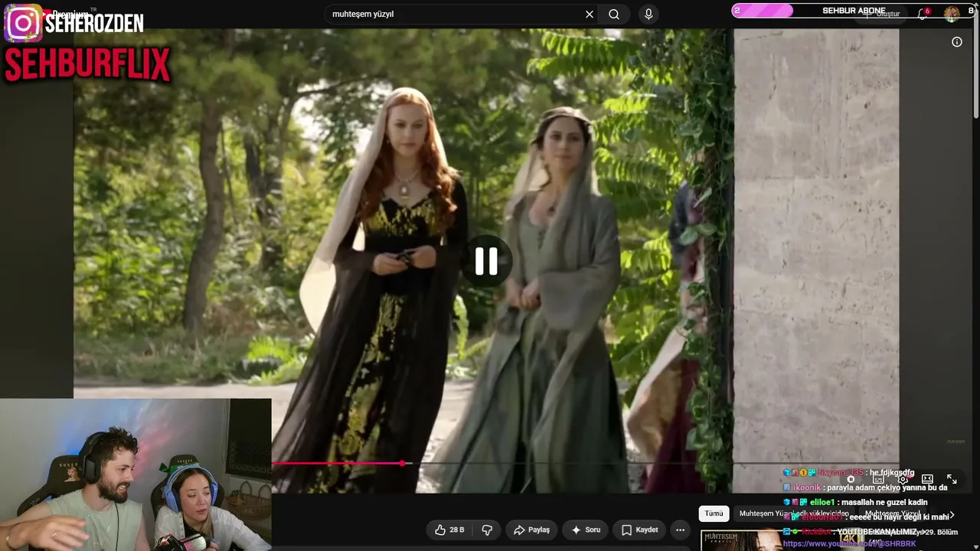Screen dimensions: 980x551
Task: Click chat username eliloe1
Action: click(823, 502)
